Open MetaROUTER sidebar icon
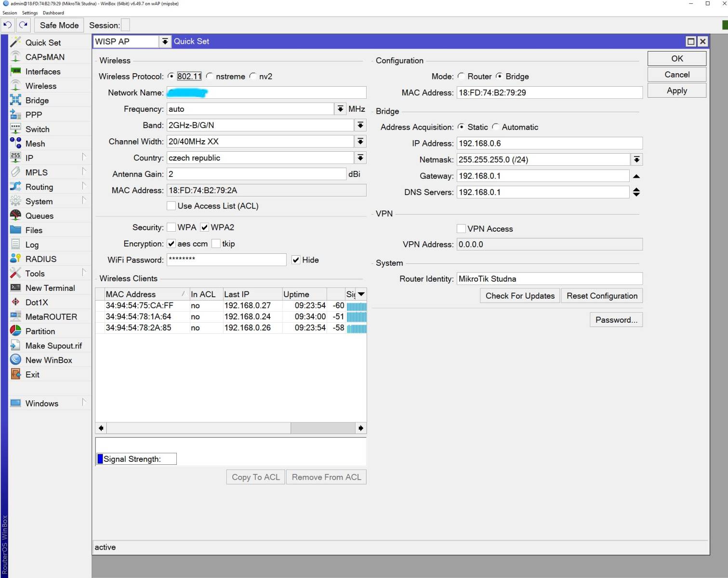Image resolution: width=728 pixels, height=578 pixels. pyautogui.click(x=15, y=316)
